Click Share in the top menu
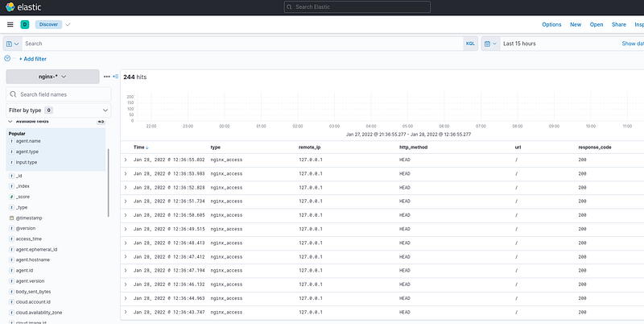The width and height of the screenshot is (644, 324). pyautogui.click(x=618, y=25)
